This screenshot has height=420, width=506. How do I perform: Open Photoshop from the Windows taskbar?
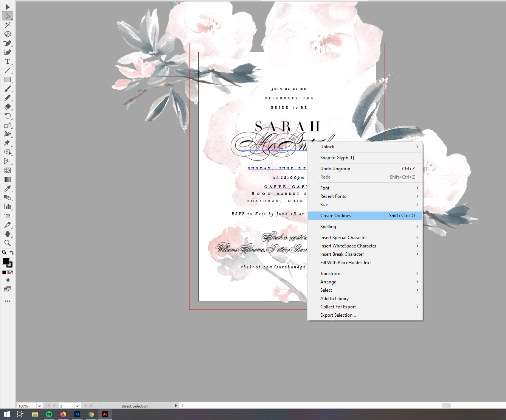[77, 414]
